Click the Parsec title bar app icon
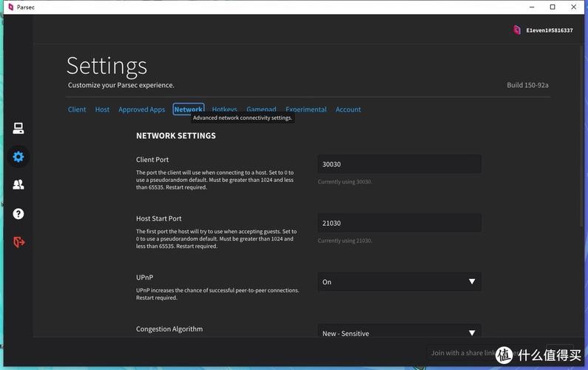Viewport: 588px width, 370px height. pos(10,7)
